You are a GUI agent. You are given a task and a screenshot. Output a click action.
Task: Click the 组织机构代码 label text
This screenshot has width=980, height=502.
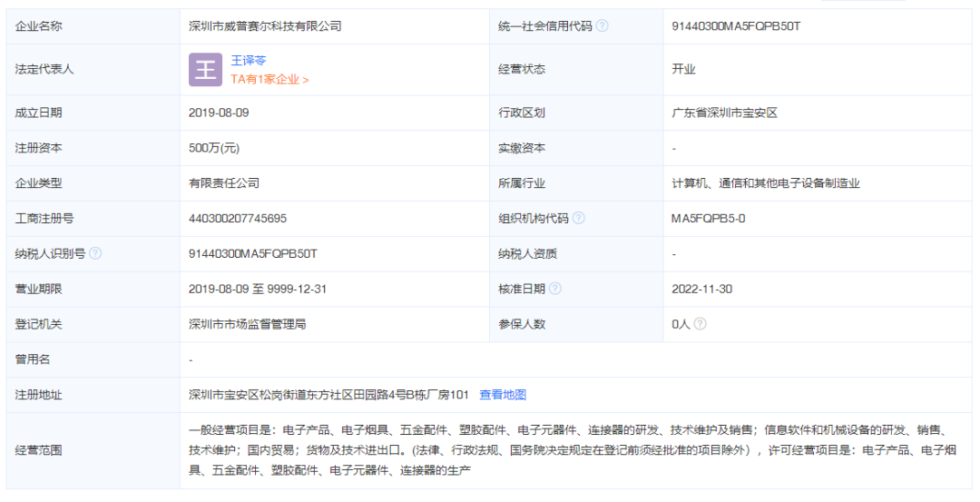[x=534, y=218]
